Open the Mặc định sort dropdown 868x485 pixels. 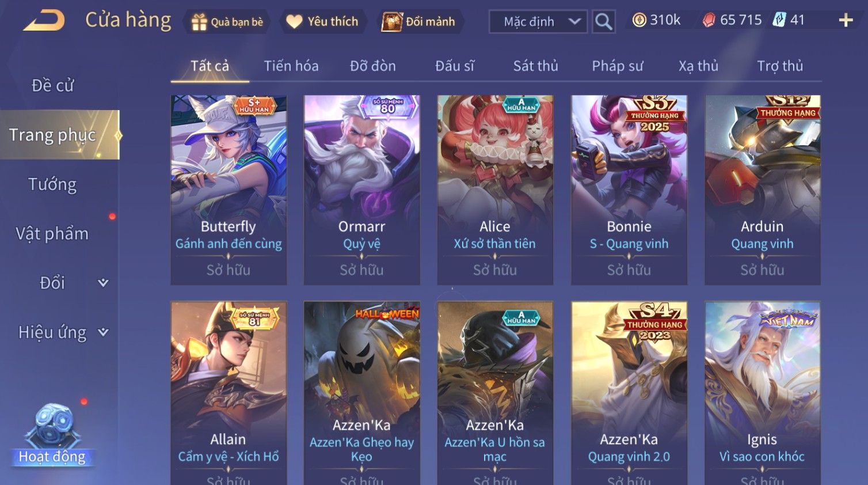coord(538,22)
